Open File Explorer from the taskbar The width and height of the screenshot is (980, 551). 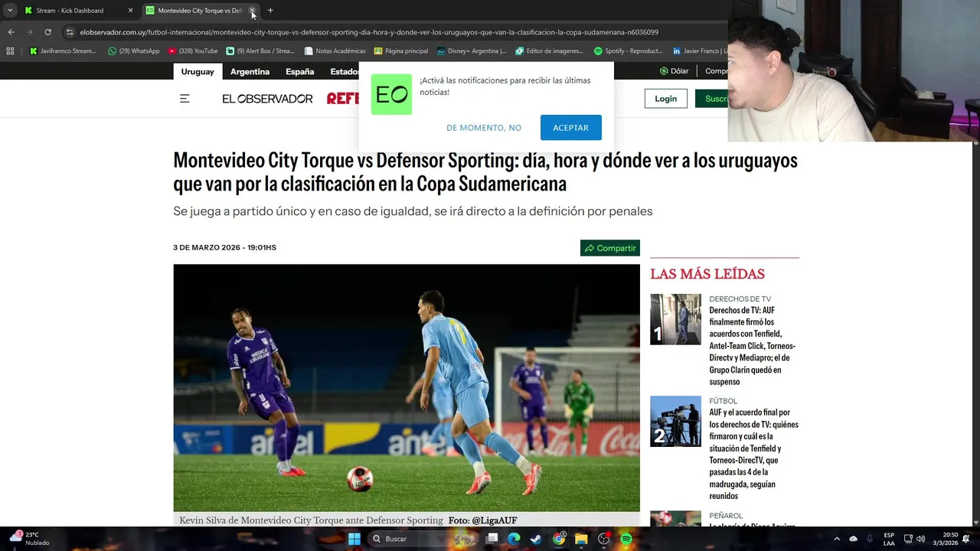[581, 539]
